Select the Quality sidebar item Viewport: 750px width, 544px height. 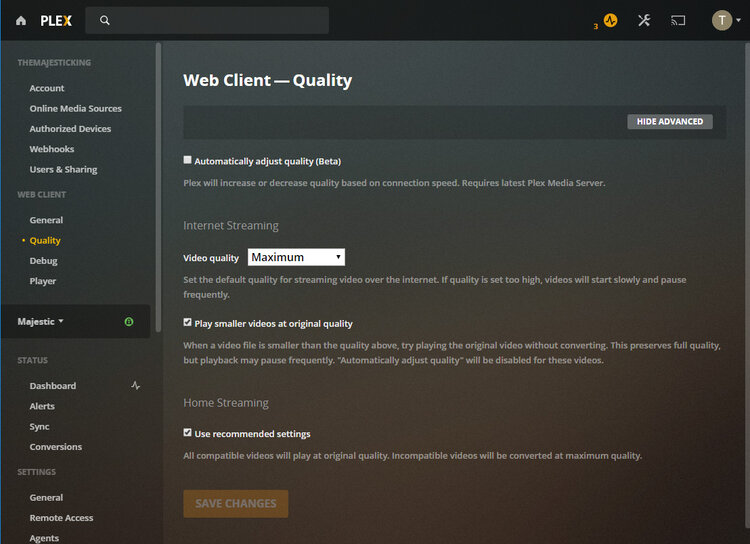(x=45, y=241)
